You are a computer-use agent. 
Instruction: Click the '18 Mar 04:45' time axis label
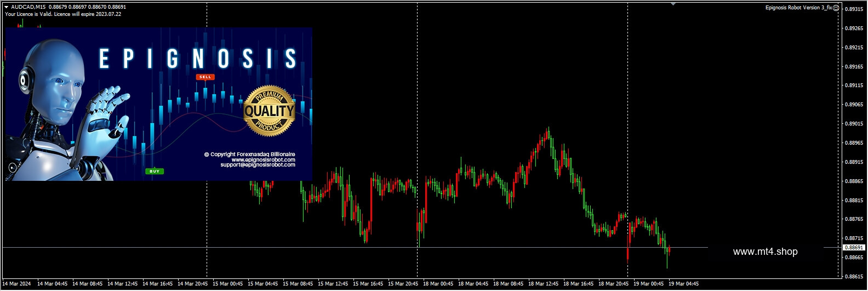(x=473, y=284)
